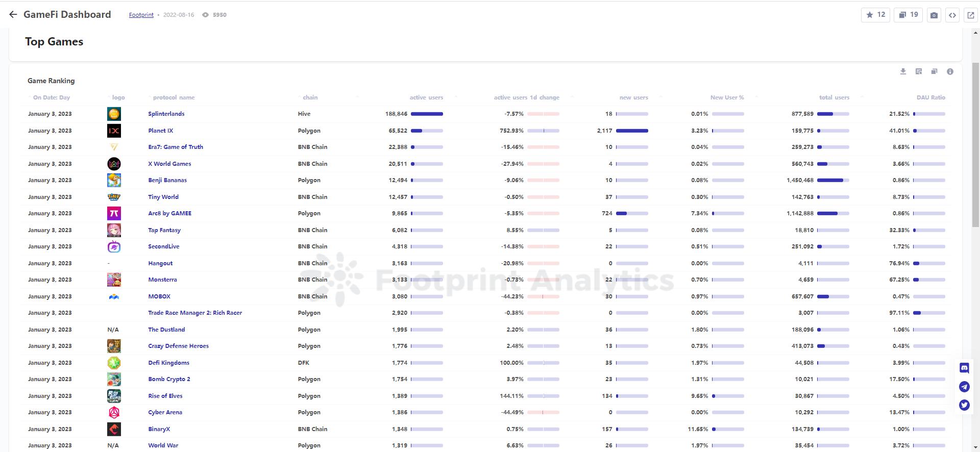The width and height of the screenshot is (980, 452).
Task: Open the Splinterlands protocol link
Action: (166, 114)
